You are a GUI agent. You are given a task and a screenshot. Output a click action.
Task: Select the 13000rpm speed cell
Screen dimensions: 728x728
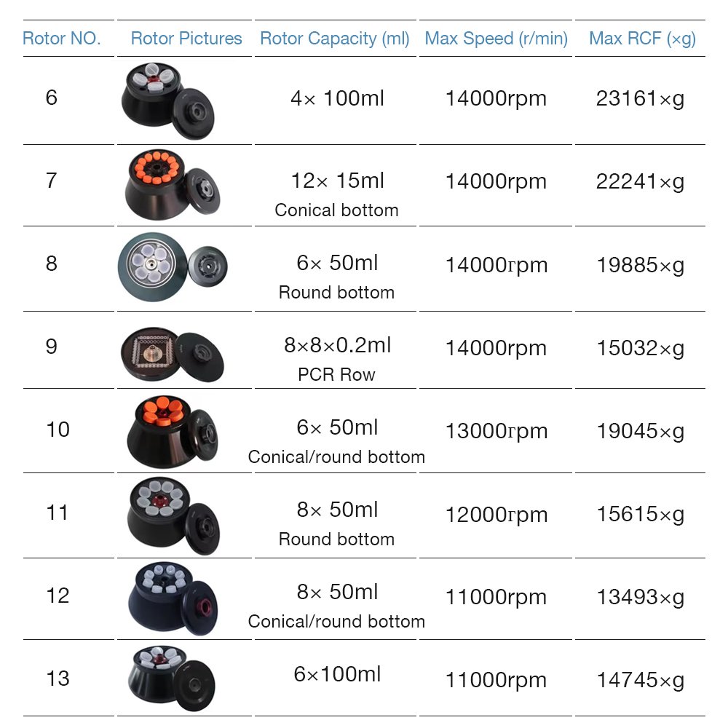pos(496,431)
